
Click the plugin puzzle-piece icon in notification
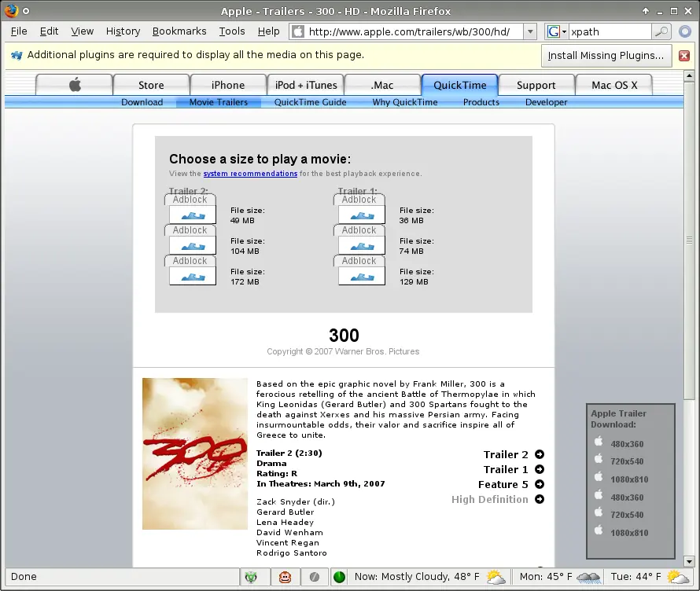(x=17, y=55)
